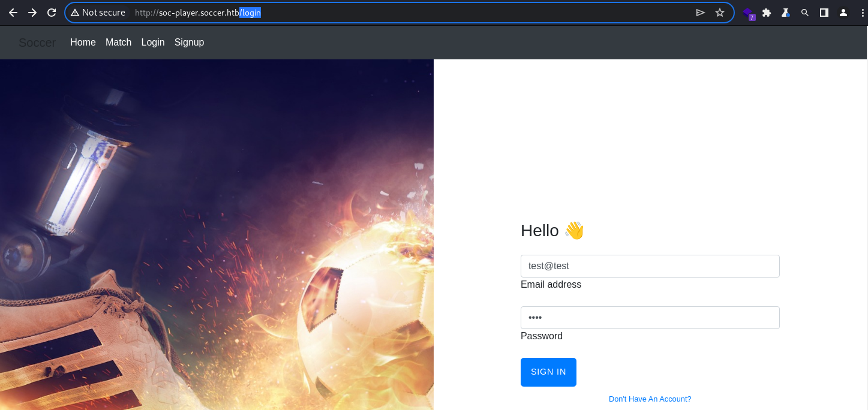The width and height of the screenshot is (868, 410).
Task: Open the purple extension with badge 7
Action: point(748,13)
